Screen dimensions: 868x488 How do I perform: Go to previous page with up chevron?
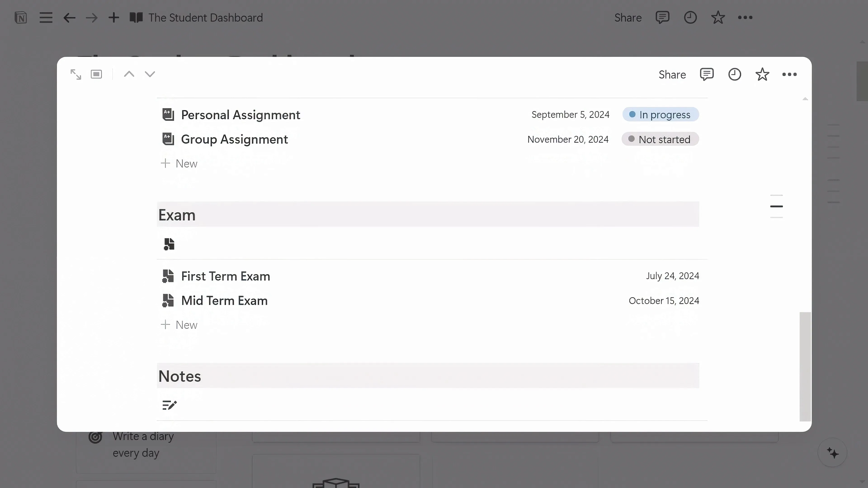[x=129, y=74]
